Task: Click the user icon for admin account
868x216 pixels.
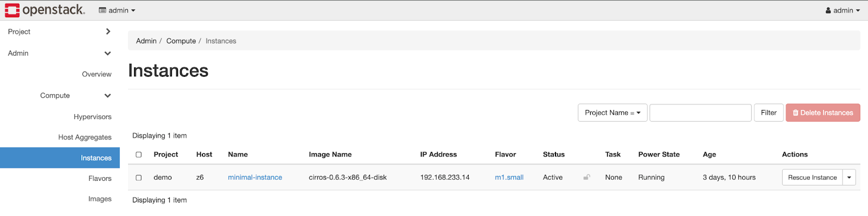Action: (828, 10)
